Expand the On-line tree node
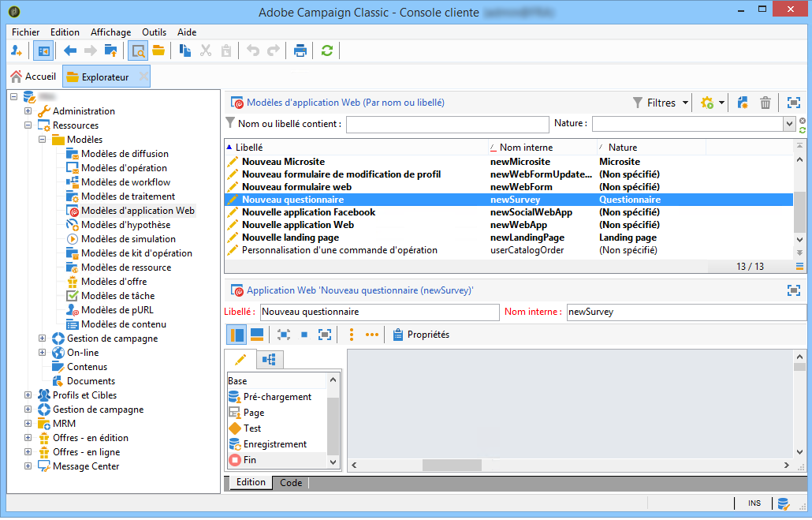Image resolution: width=812 pixels, height=520 pixels. [x=42, y=353]
